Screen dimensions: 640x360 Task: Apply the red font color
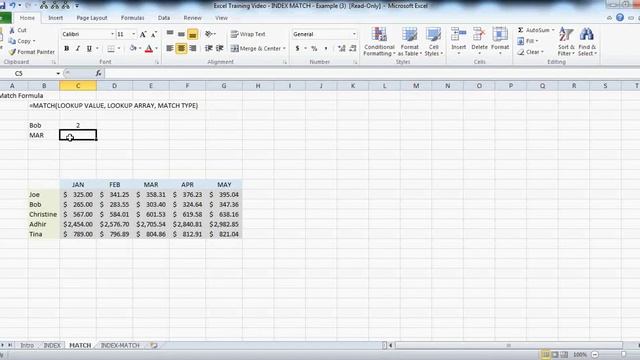(x=149, y=49)
